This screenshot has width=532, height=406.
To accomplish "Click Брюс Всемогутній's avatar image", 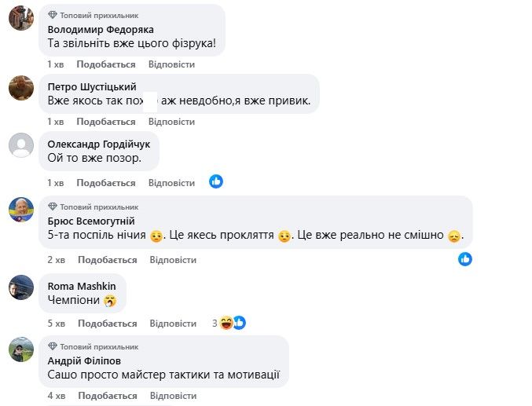I will (x=20, y=209).
